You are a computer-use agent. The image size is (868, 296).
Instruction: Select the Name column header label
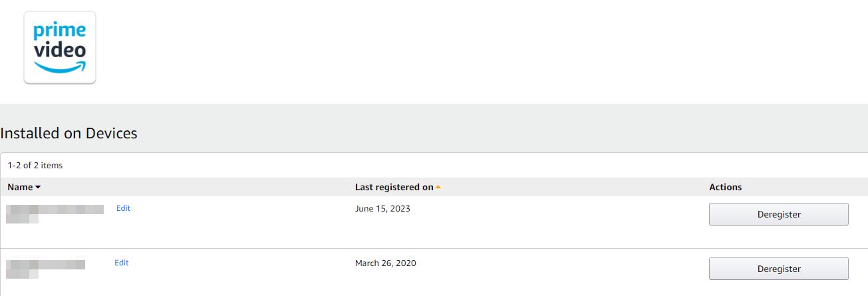tap(21, 187)
